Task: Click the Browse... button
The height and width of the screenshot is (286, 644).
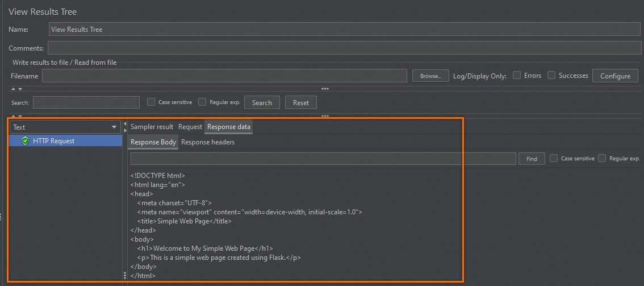Action: pos(430,76)
